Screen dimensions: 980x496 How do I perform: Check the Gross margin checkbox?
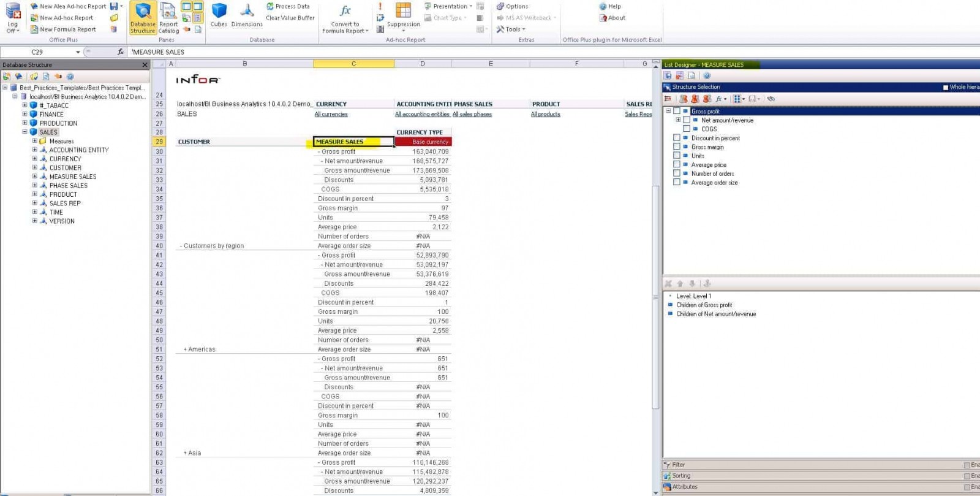(677, 147)
